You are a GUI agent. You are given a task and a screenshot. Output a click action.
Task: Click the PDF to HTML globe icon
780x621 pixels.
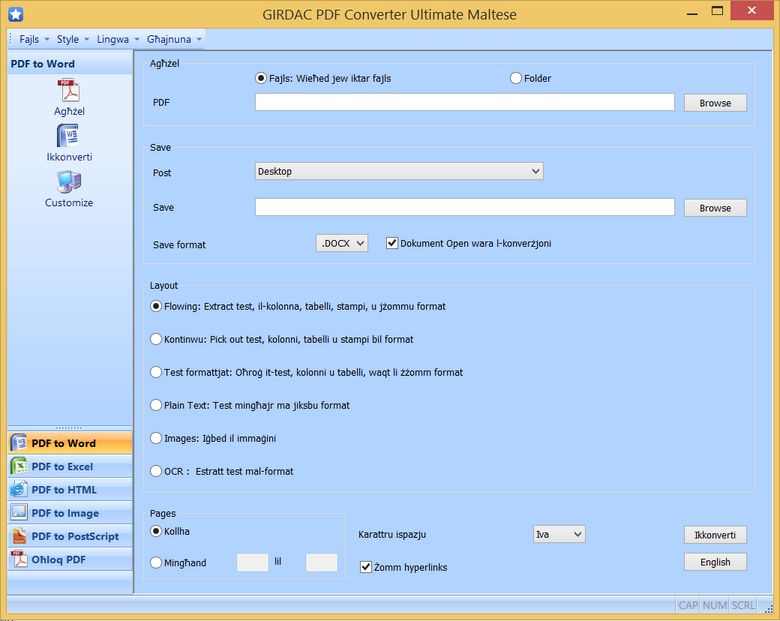coord(18,490)
